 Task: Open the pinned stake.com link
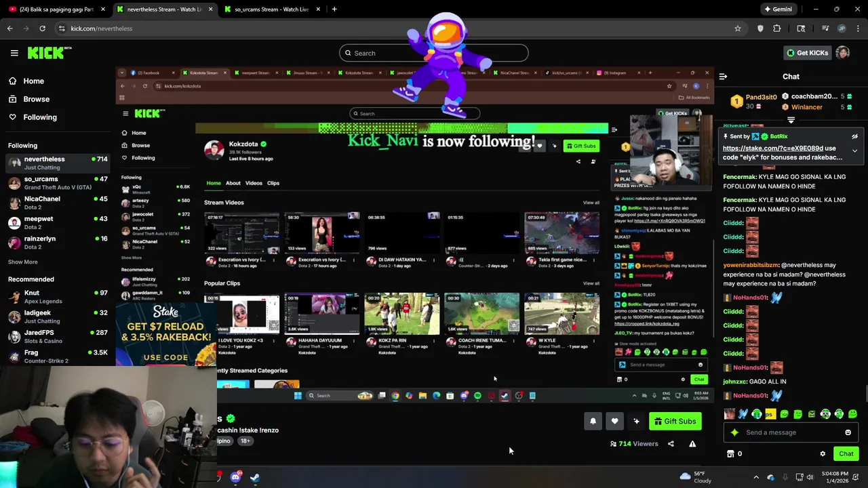[772, 148]
